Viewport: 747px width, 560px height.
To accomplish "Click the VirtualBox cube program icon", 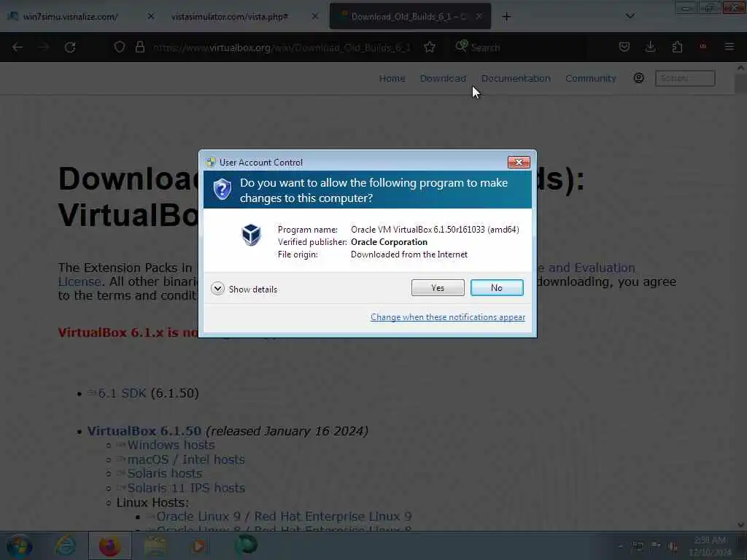I will pos(251,235).
